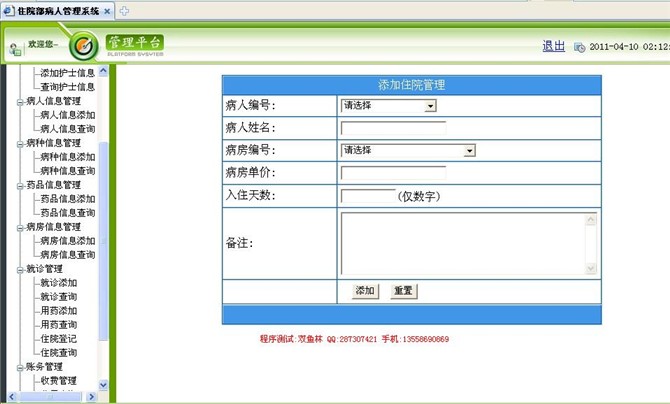Image resolution: width=670 pixels, height=404 pixels.
Task: Click the red 程序测试 contact text
Action: [354, 339]
